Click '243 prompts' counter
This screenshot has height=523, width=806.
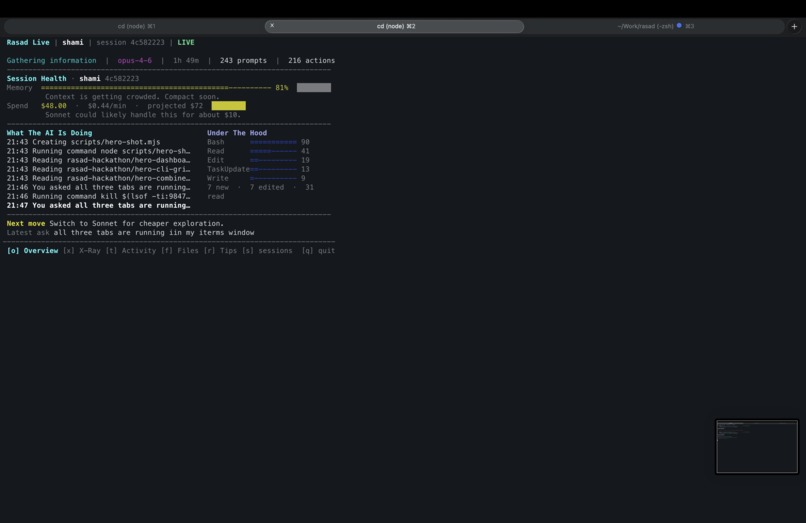[x=243, y=60]
